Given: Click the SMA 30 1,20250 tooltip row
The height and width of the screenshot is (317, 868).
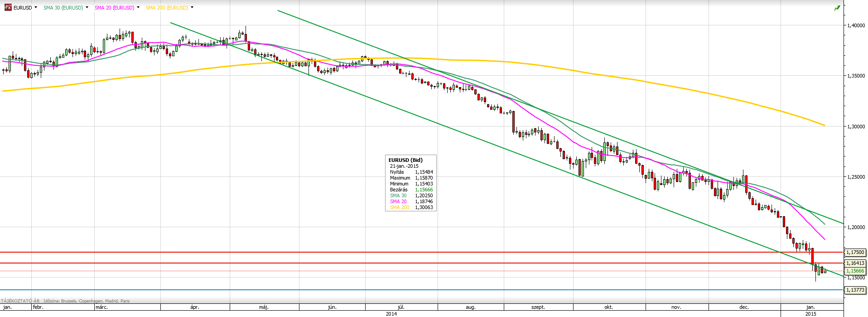Looking at the screenshot, I should tap(411, 195).
